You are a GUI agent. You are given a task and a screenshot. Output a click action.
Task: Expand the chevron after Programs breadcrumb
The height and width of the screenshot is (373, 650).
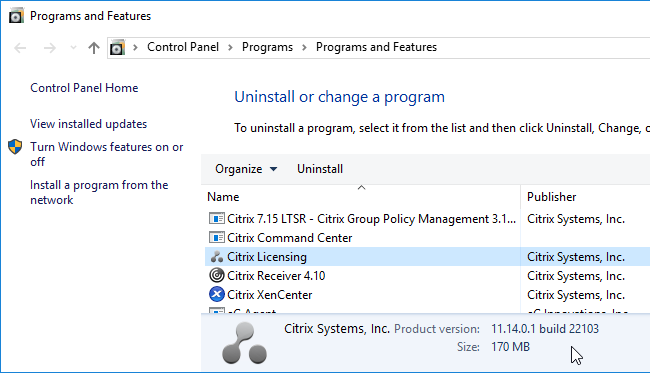[304, 48]
